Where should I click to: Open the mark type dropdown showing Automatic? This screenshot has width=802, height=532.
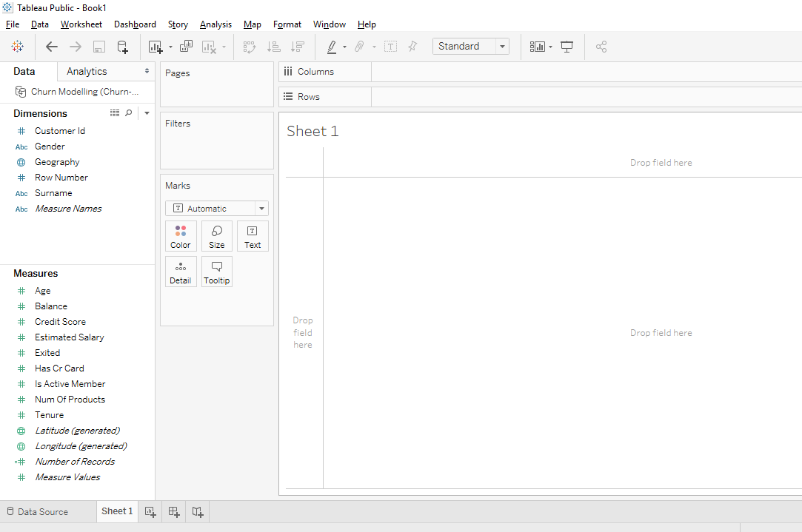pos(261,208)
